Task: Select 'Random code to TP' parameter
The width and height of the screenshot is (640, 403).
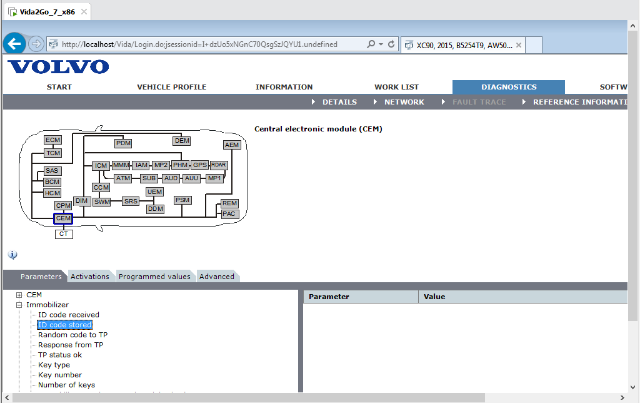Action: pos(73,335)
